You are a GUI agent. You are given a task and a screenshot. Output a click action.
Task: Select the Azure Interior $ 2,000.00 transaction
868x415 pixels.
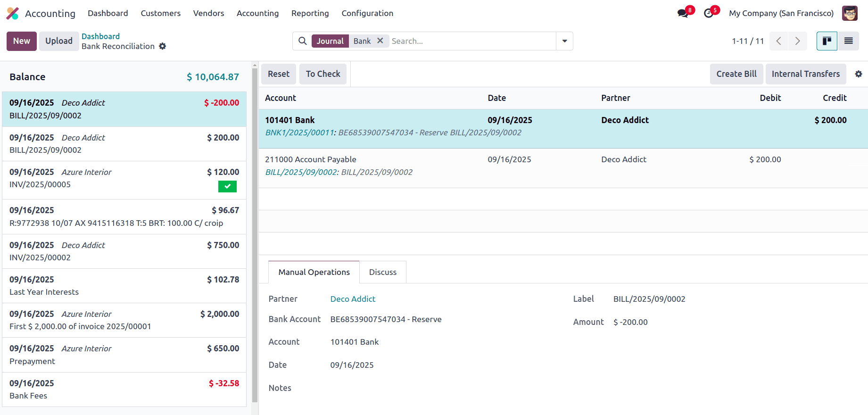pyautogui.click(x=124, y=320)
